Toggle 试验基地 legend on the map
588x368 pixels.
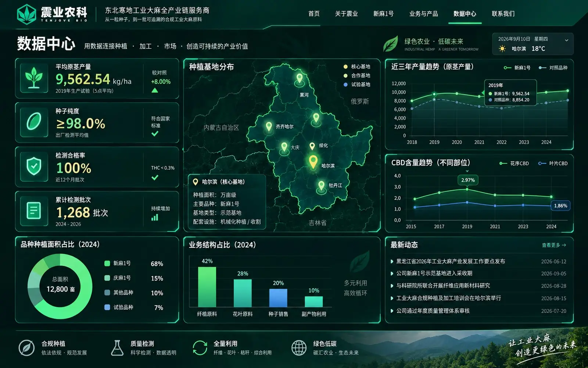[x=356, y=84]
